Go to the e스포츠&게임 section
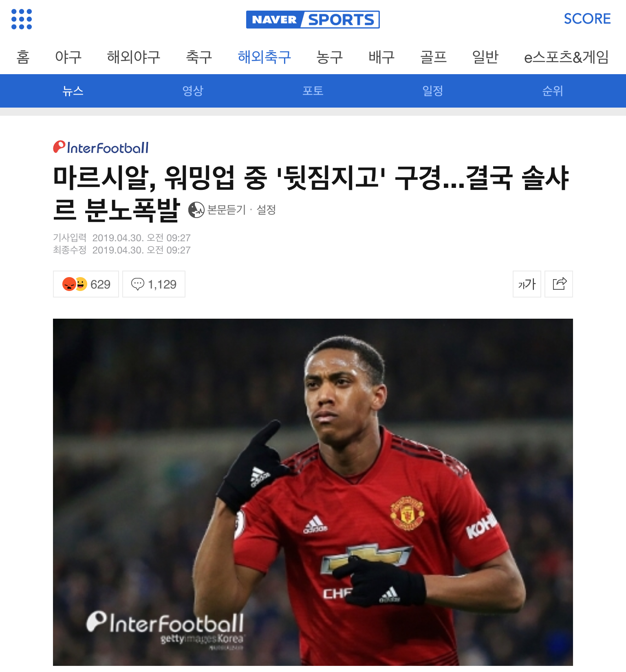This screenshot has width=626, height=672. (x=566, y=57)
